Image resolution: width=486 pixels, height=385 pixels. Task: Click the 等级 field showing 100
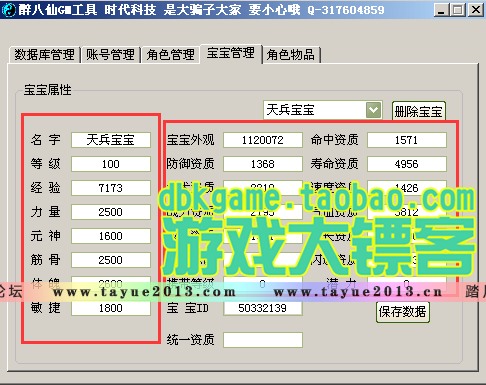(x=111, y=164)
